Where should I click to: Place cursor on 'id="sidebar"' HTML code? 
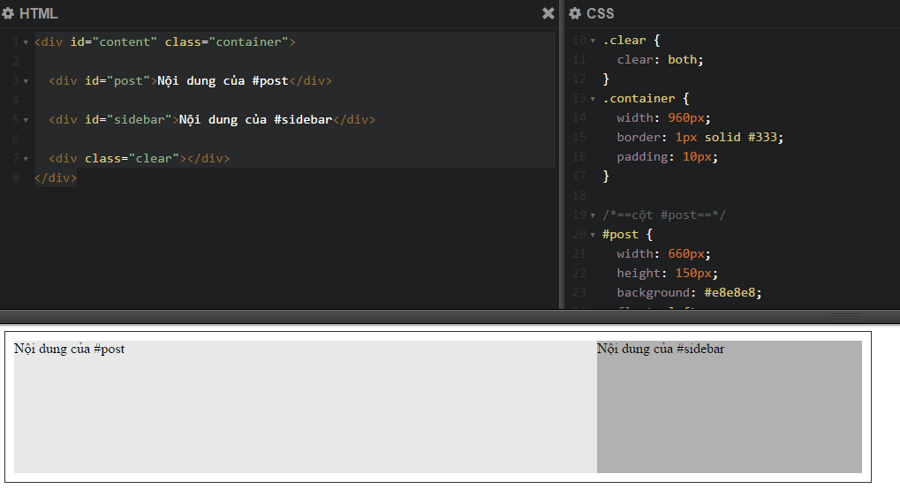(128, 120)
